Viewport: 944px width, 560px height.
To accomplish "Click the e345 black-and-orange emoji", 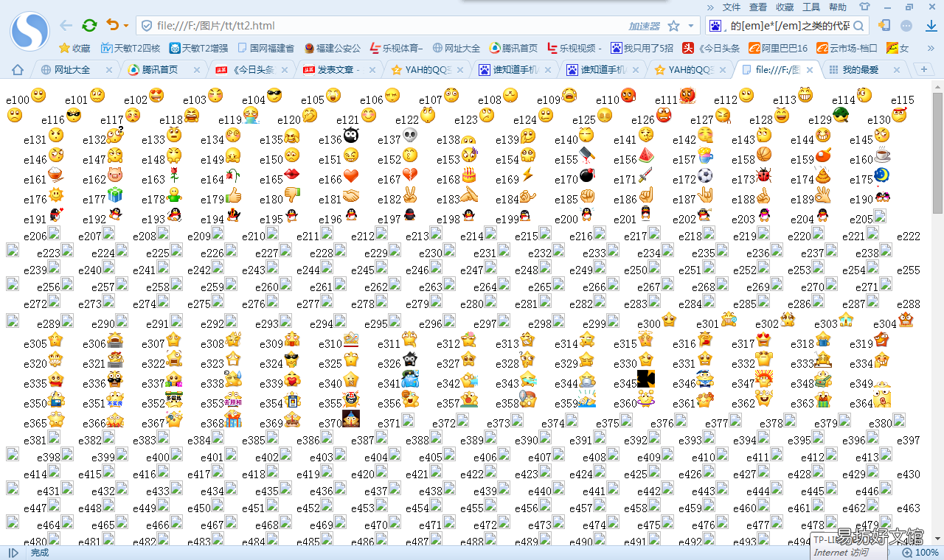I will (x=647, y=379).
